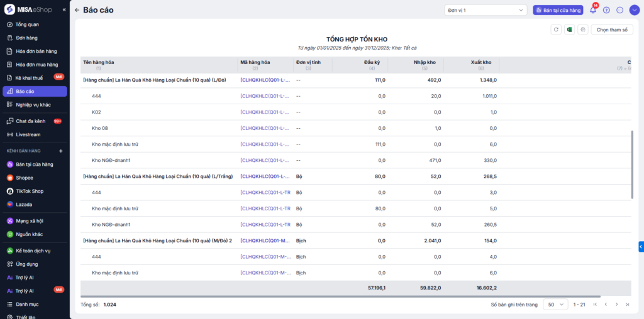
Task: Click the notification bell icon
Action: [x=592, y=10]
